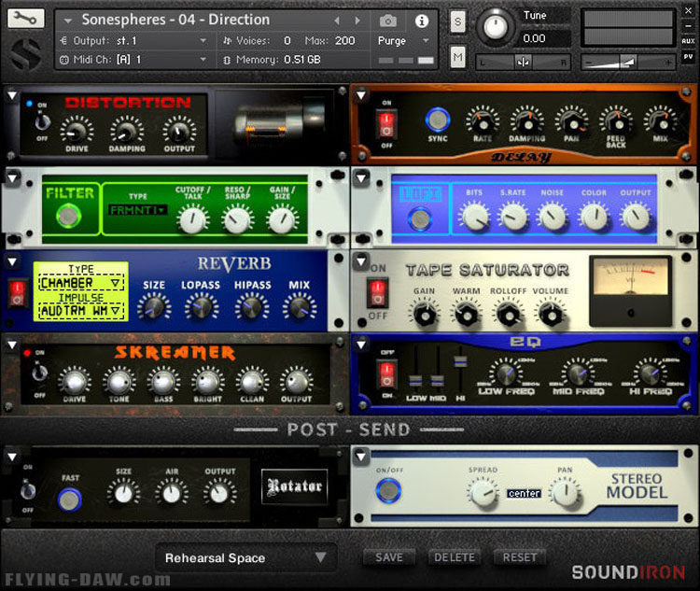Expand the LoFi module menu arrow
Image resolution: width=700 pixels, height=591 pixels.
[x=361, y=177]
